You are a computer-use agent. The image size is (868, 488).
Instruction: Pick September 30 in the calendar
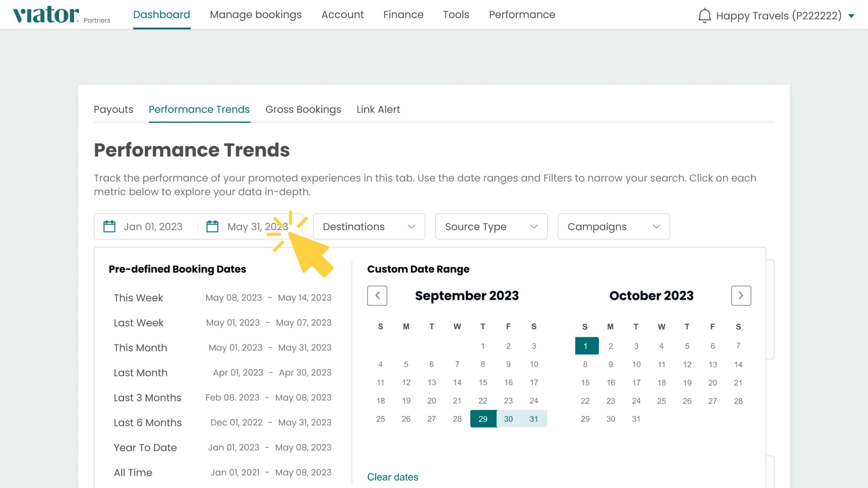508,419
